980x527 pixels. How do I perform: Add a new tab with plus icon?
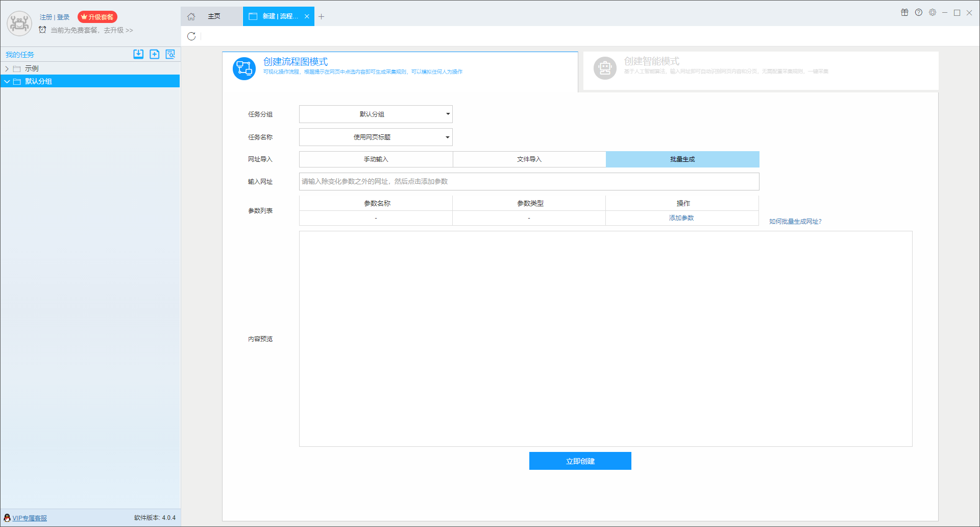coord(322,17)
